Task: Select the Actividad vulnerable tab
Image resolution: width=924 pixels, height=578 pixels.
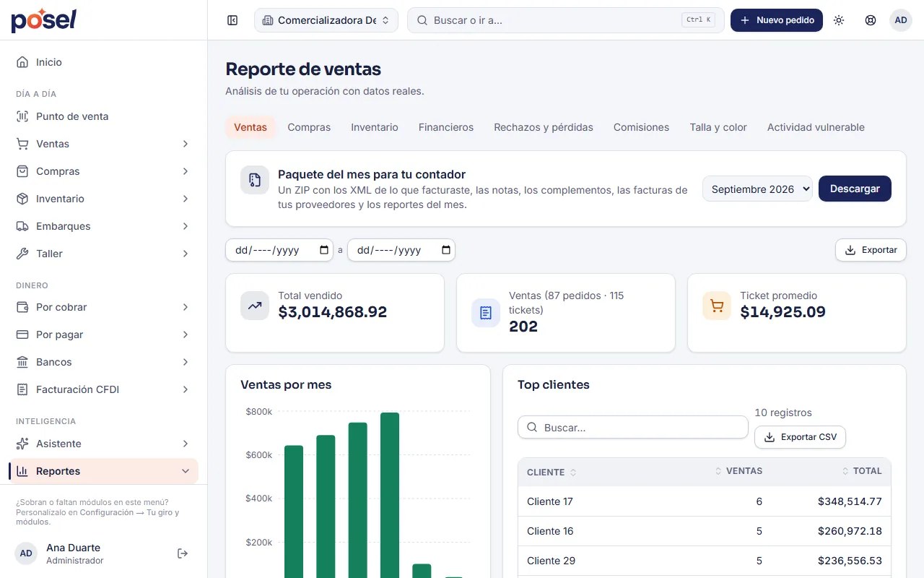Action: click(x=816, y=127)
